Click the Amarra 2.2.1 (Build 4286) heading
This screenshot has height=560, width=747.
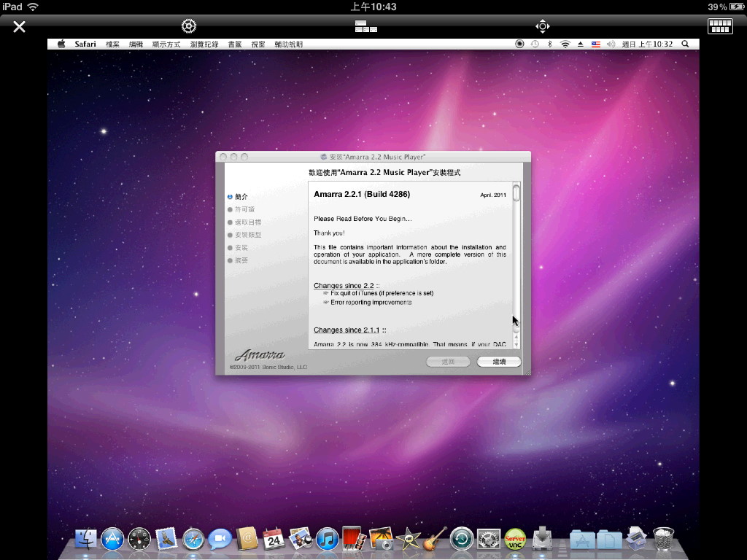click(362, 194)
